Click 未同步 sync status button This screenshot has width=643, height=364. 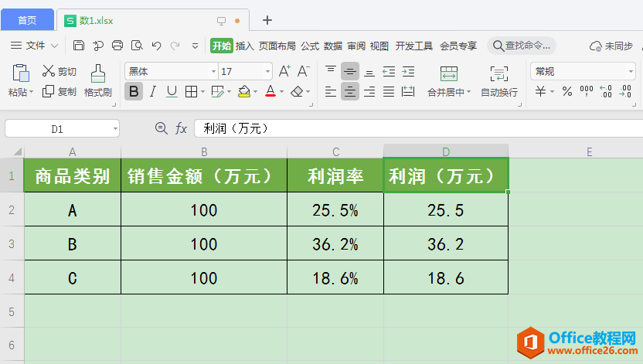tap(611, 46)
